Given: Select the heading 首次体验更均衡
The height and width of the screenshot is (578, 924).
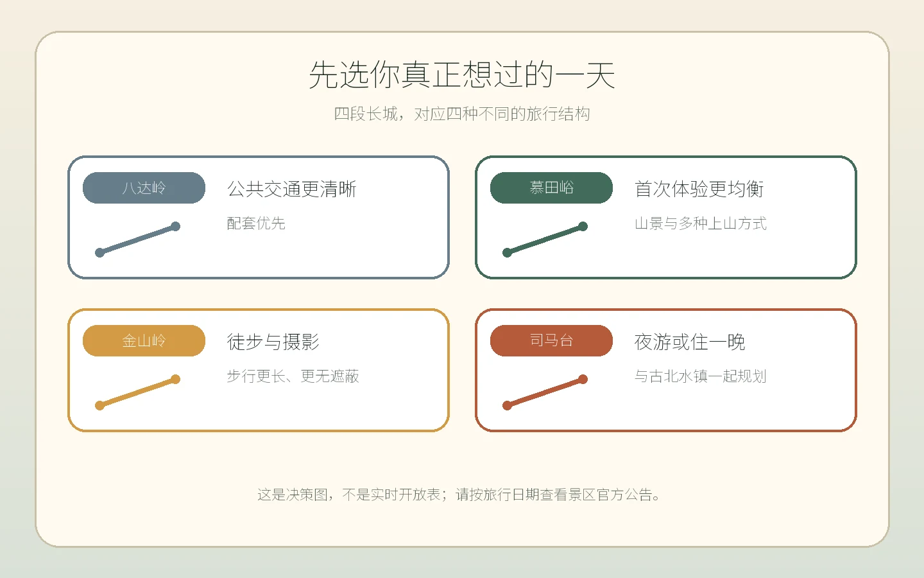Looking at the screenshot, I should [x=699, y=189].
